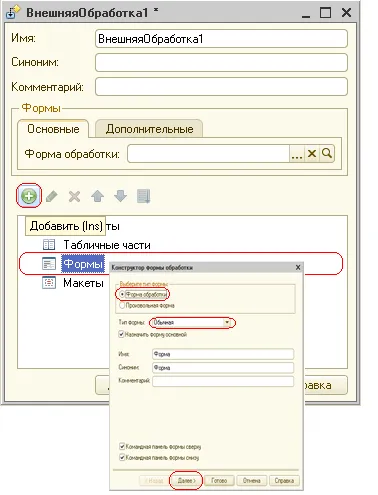This screenshot has width=378, height=495.
Task: Click the Комментарий field in main window
Action: click(221, 87)
